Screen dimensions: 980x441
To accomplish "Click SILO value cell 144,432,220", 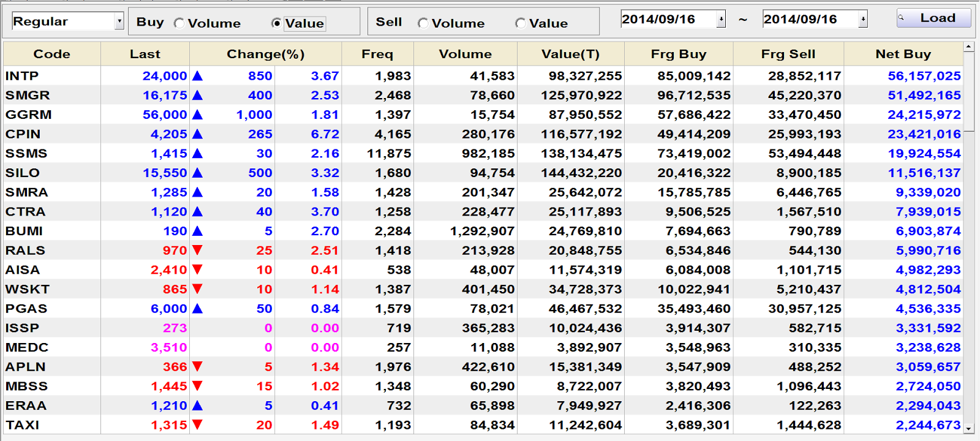I will (581, 173).
